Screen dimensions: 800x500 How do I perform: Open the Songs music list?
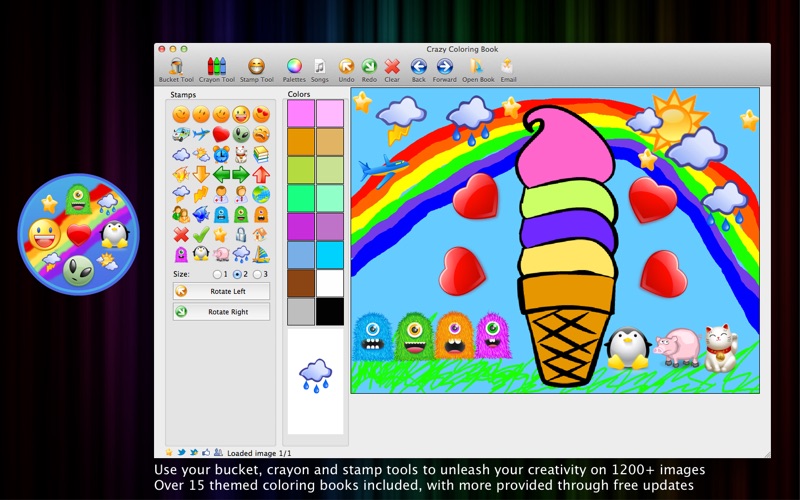click(x=319, y=68)
